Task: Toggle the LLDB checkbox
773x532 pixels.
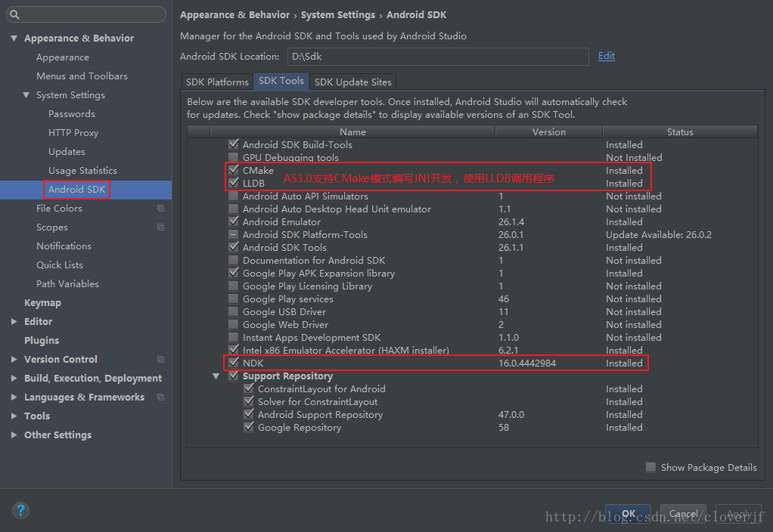Action: pos(234,183)
